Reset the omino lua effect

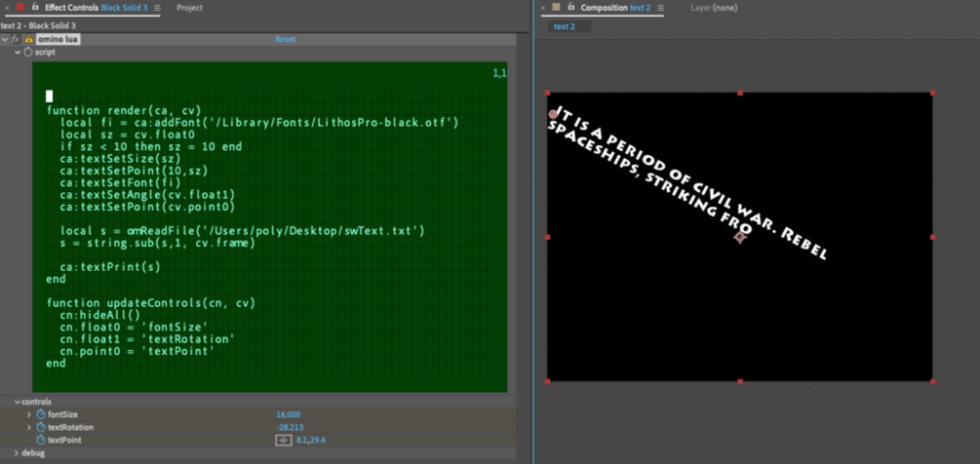[286, 39]
